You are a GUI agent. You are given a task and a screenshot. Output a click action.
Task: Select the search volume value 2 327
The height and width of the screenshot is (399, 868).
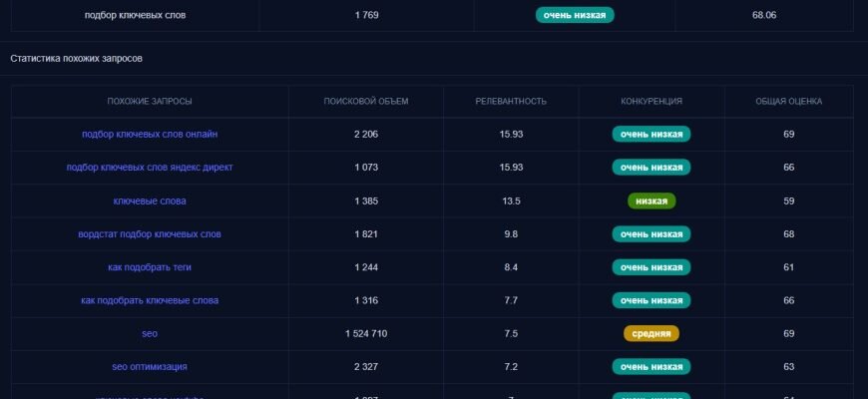366,367
